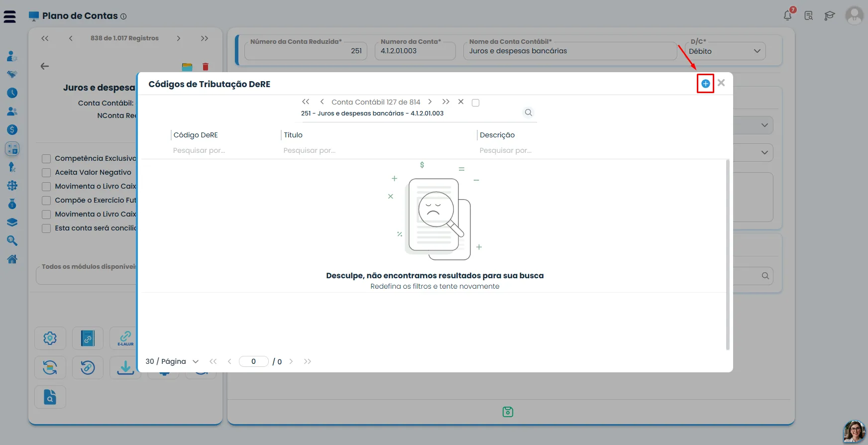Open the home icon in sidebar
868x445 pixels.
[12, 259]
